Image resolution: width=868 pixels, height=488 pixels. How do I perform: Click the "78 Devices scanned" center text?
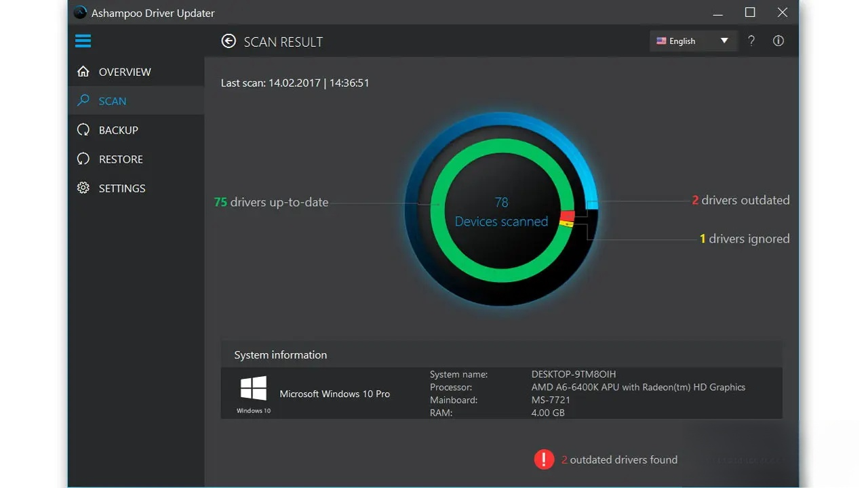[501, 212]
